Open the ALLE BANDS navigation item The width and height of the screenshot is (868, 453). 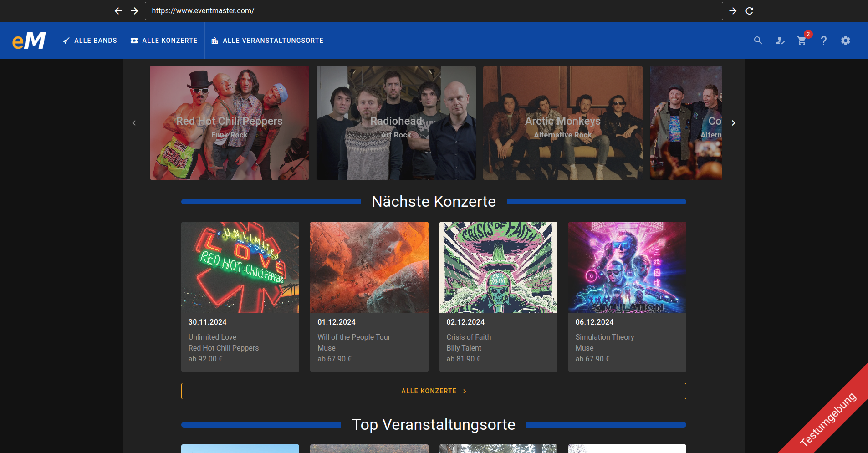[90, 41]
